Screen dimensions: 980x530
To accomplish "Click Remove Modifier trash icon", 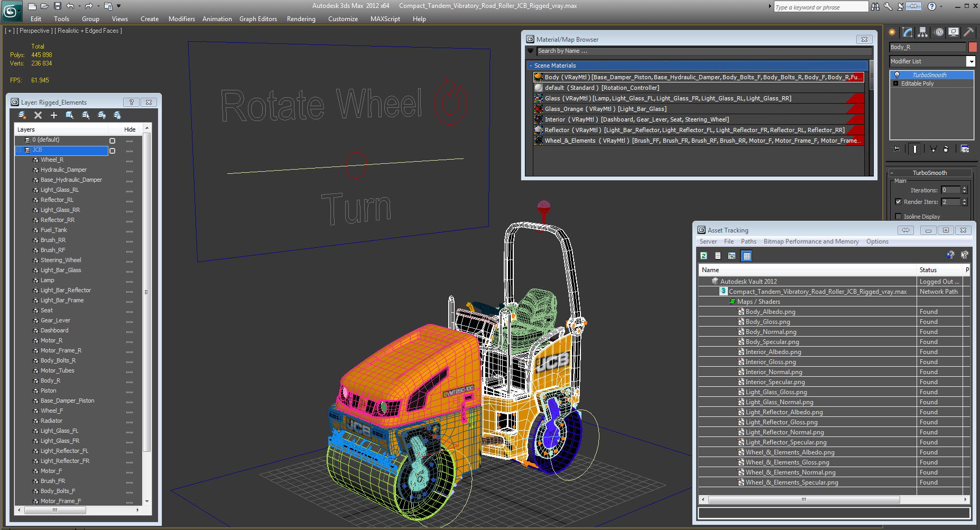I will point(946,149).
